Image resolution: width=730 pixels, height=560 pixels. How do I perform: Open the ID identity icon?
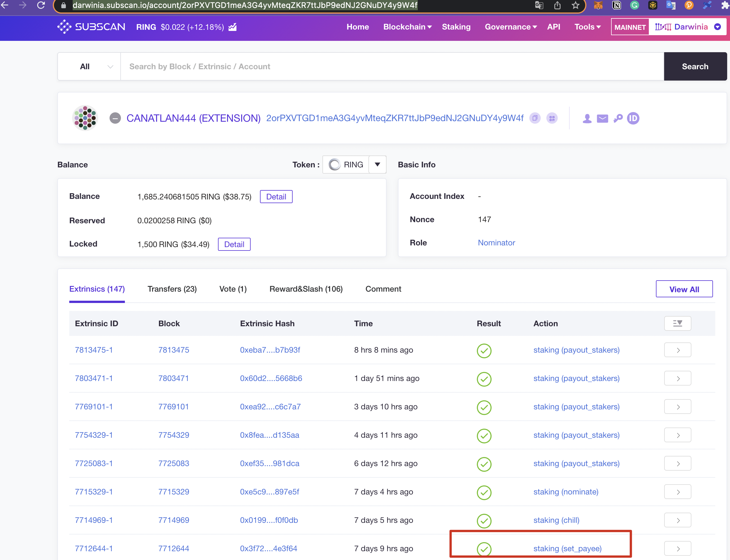click(633, 118)
